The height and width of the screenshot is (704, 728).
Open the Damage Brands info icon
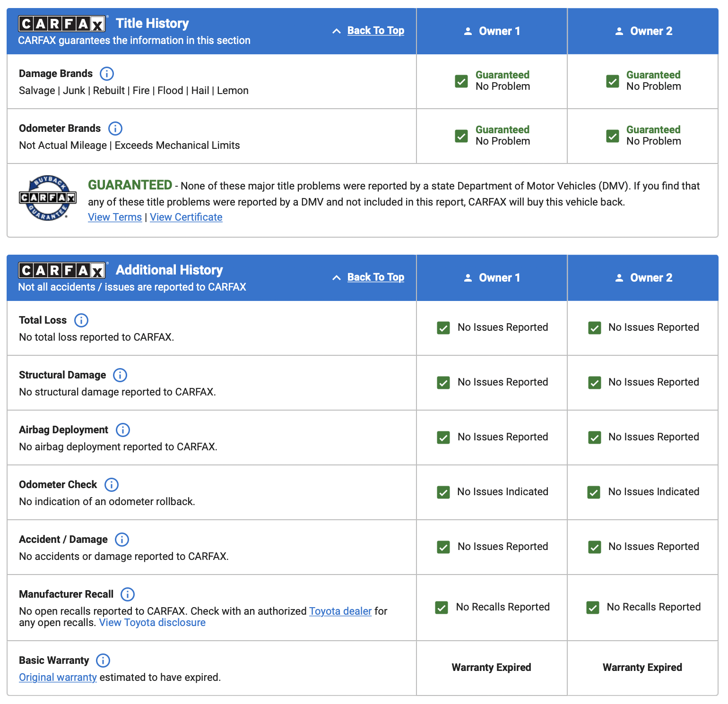(107, 74)
